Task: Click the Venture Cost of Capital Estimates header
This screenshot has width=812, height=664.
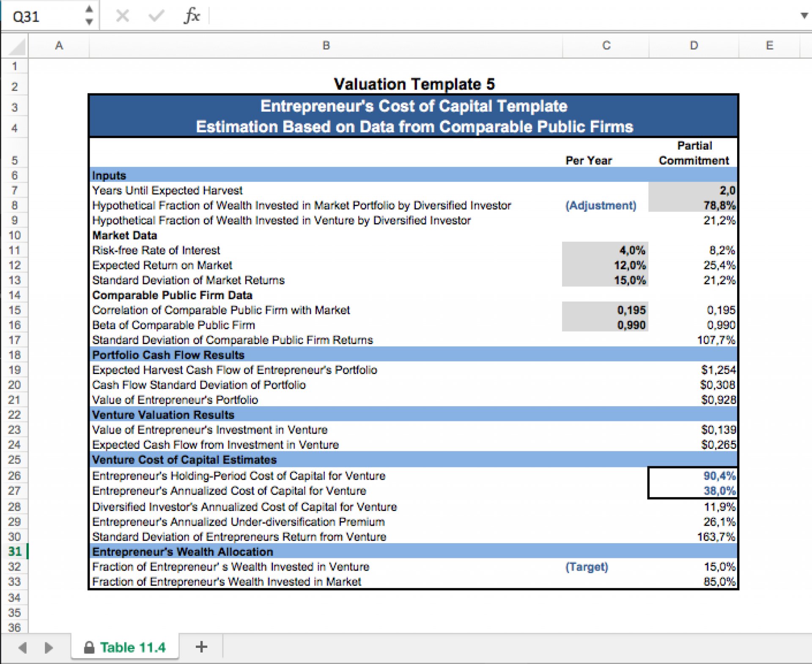Action: [x=413, y=459]
